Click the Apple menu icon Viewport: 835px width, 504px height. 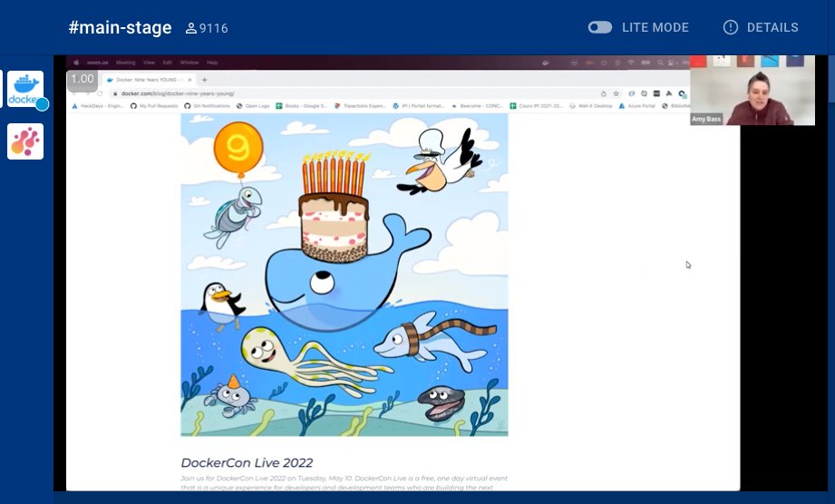(76, 63)
